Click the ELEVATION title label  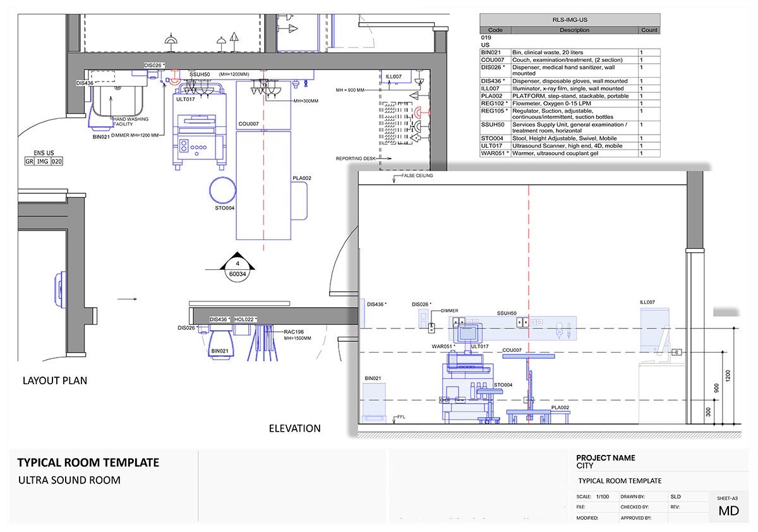294,428
